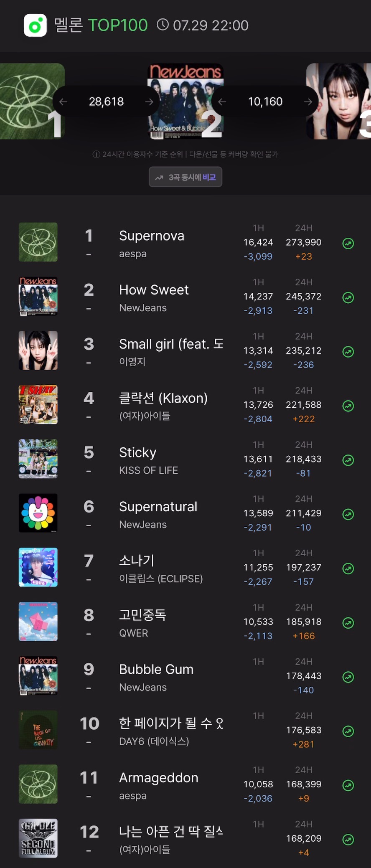Viewport: 371px width, 868px height.
Task: Click the trend chart icon for 고민중독
Action: pos(348,623)
